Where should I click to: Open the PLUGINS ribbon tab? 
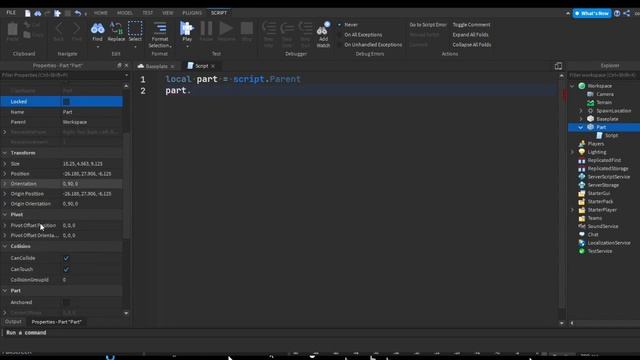[x=192, y=13]
